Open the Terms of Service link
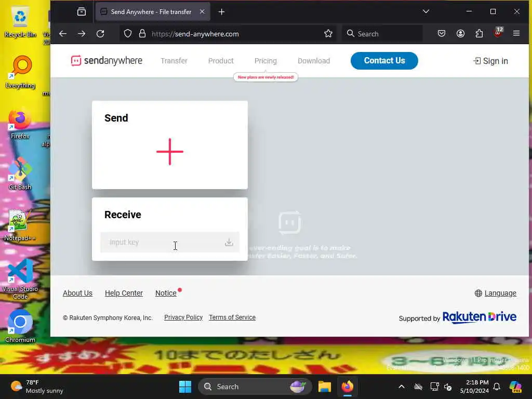 (x=232, y=317)
